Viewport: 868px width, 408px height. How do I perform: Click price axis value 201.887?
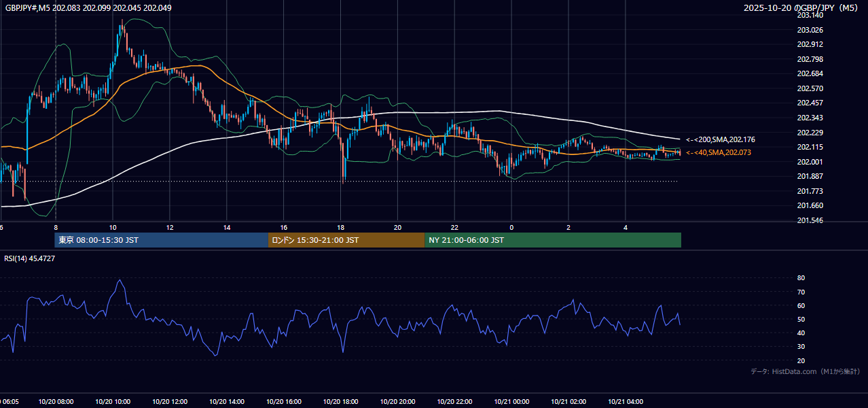[x=810, y=176]
